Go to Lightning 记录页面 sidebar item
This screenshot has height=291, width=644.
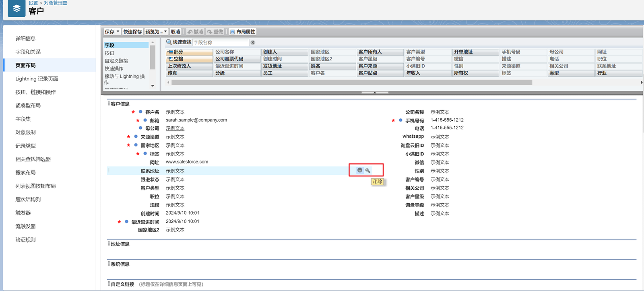click(37, 79)
